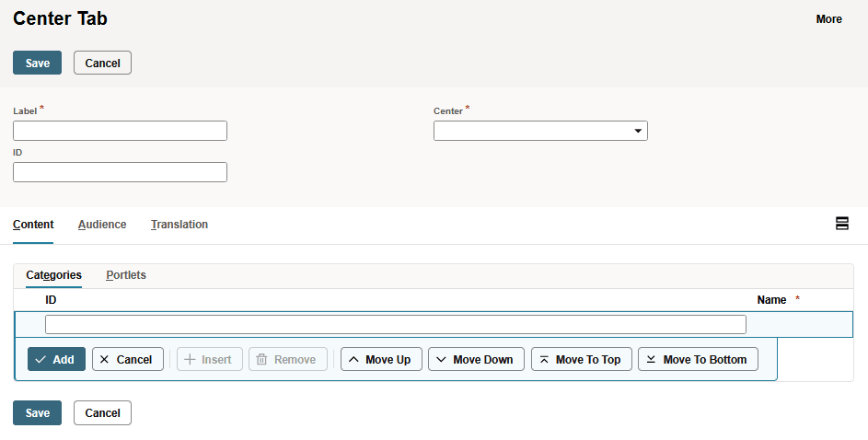
Task: Click Add button with checkmark
Action: (x=56, y=359)
